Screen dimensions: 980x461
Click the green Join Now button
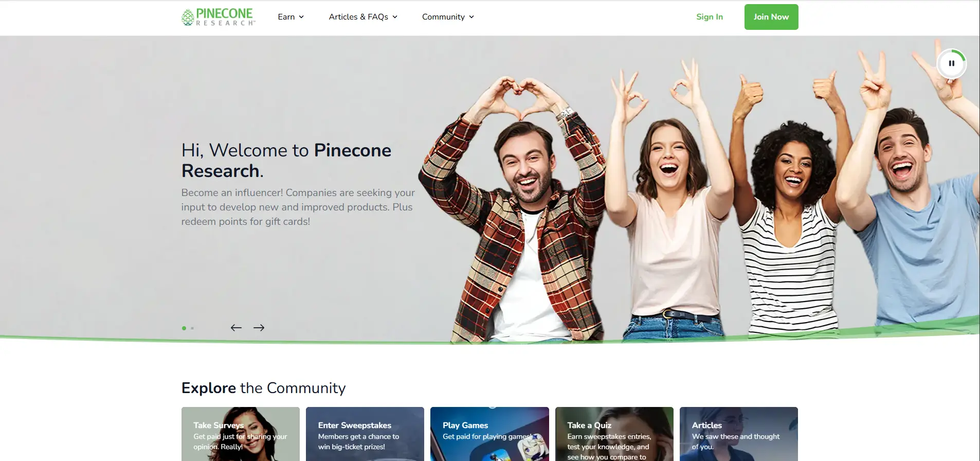[771, 17]
